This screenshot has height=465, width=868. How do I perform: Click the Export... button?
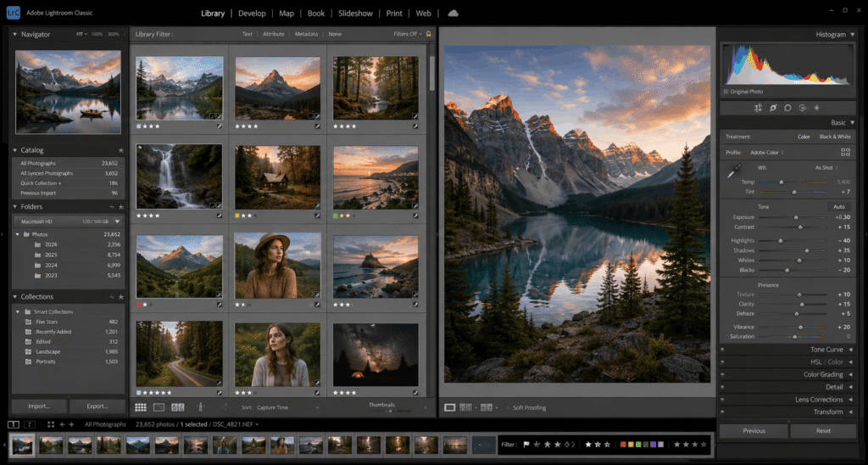pyautogui.click(x=97, y=406)
